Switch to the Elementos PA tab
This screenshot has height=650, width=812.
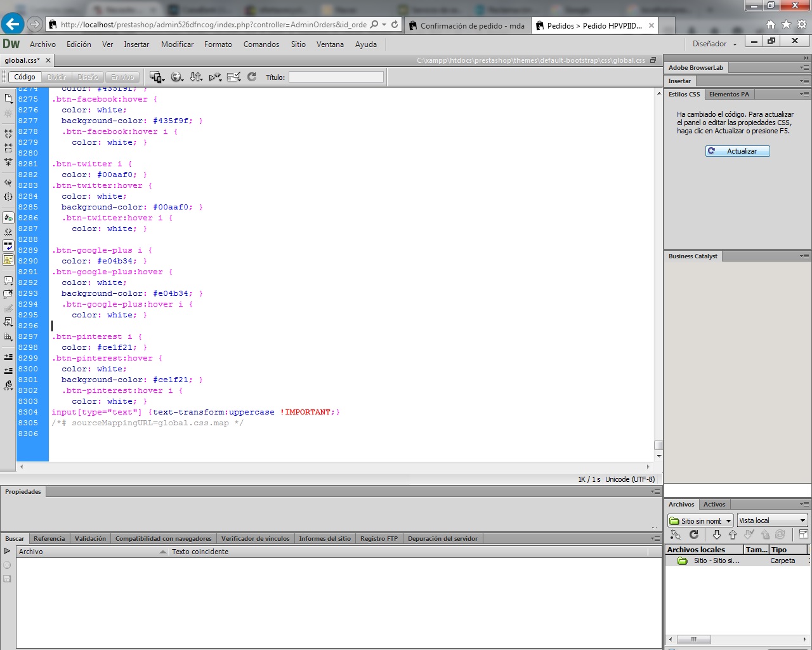click(x=729, y=94)
